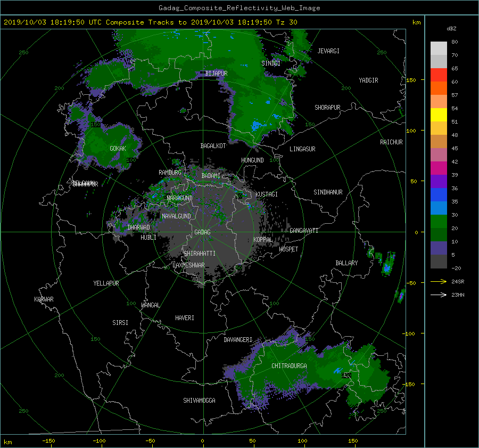Click the 39 dBZ purple legend swatch
Screen dimensions: 479x448
439,182
